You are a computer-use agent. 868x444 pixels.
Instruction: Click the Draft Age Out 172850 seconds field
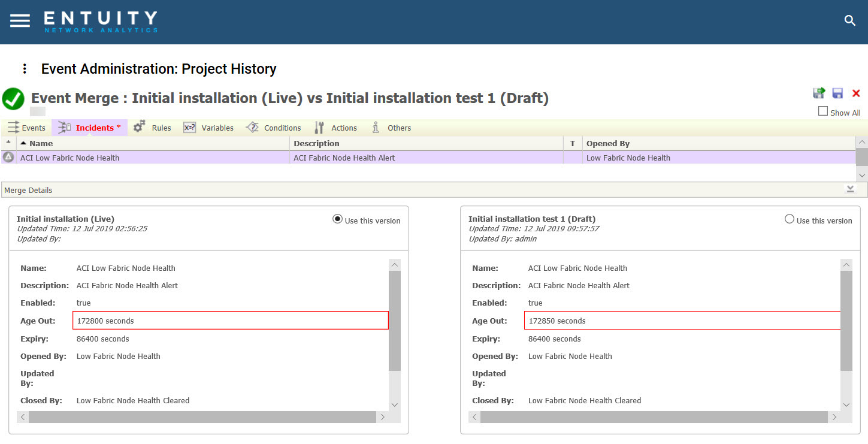(682, 321)
